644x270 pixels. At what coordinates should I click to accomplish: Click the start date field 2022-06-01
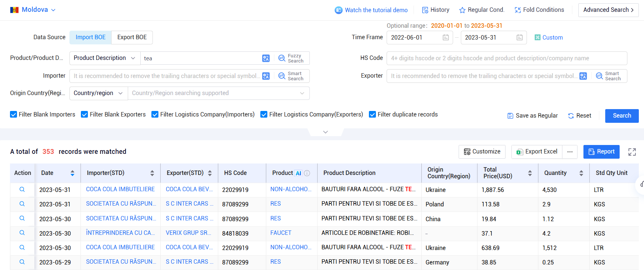coord(420,37)
